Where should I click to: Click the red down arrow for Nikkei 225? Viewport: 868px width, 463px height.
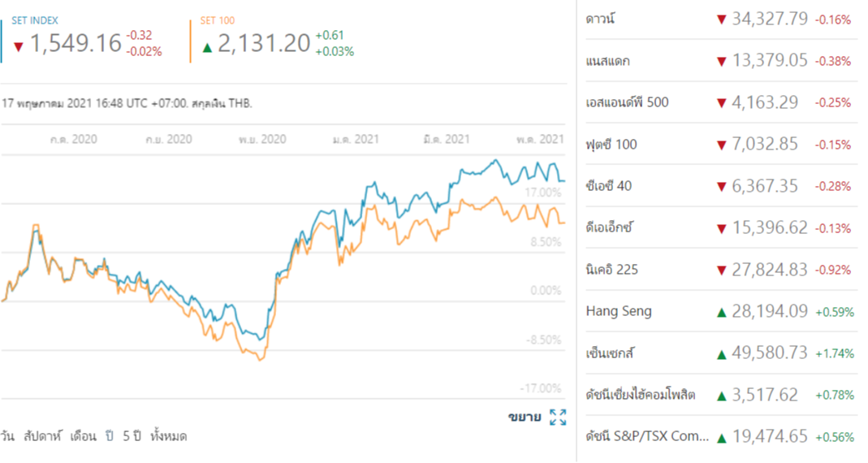[721, 270]
